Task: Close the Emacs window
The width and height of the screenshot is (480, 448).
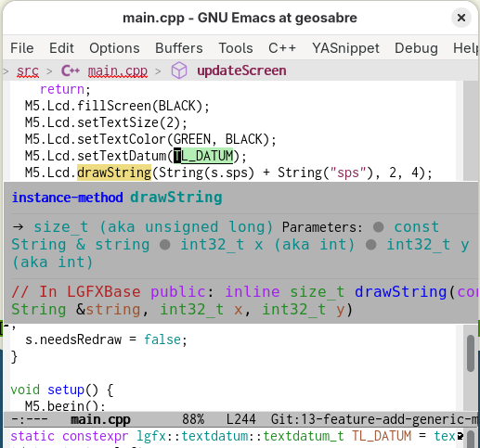Action: (461, 18)
